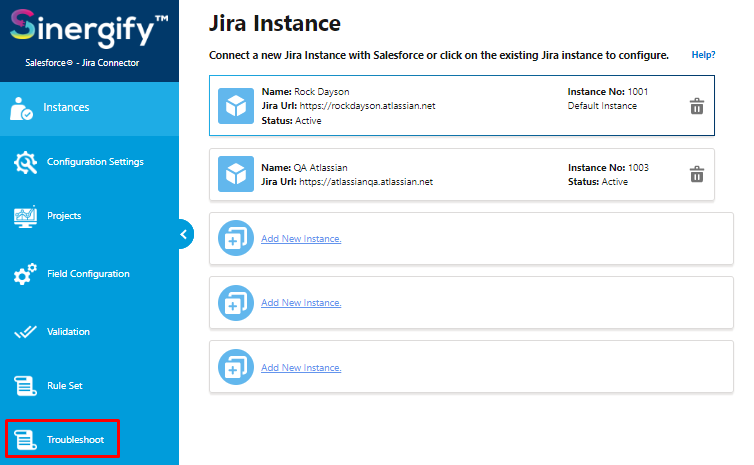This screenshot has width=754, height=465.
Task: Click the first add-instance plus icon
Action: pyautogui.click(x=236, y=238)
